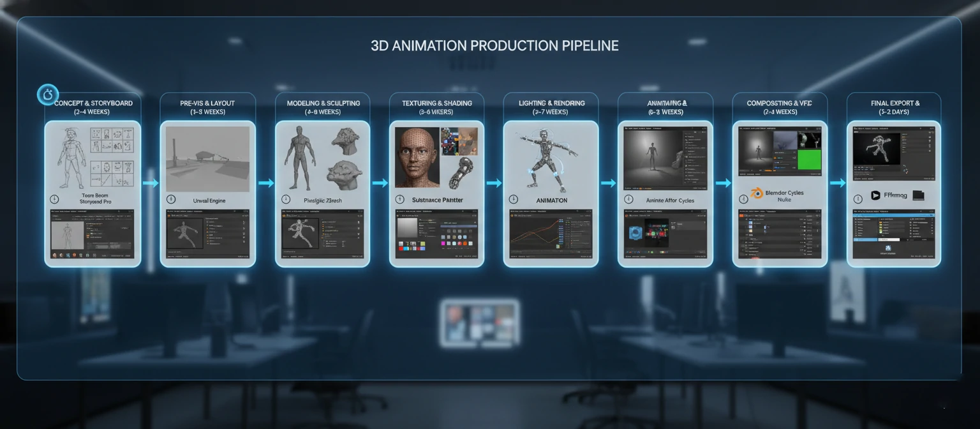
Task: Click the orange dock icon in the Storyboard Pro screenshot
Action: point(75,255)
